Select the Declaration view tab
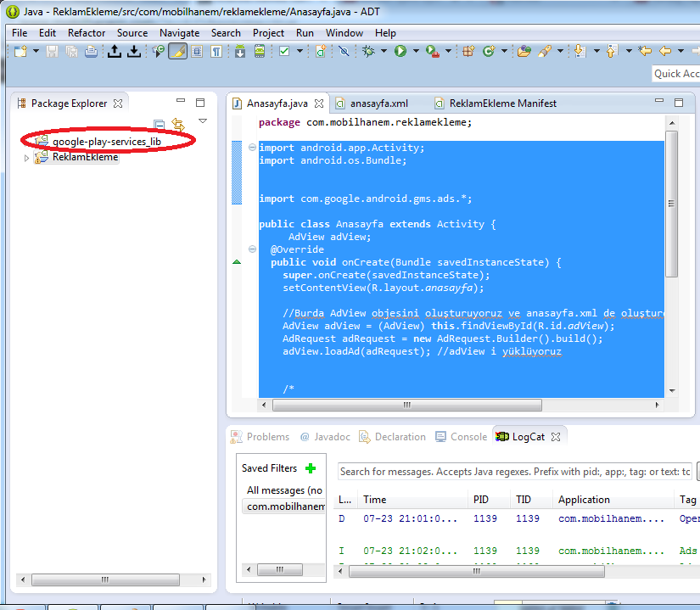 (392, 437)
